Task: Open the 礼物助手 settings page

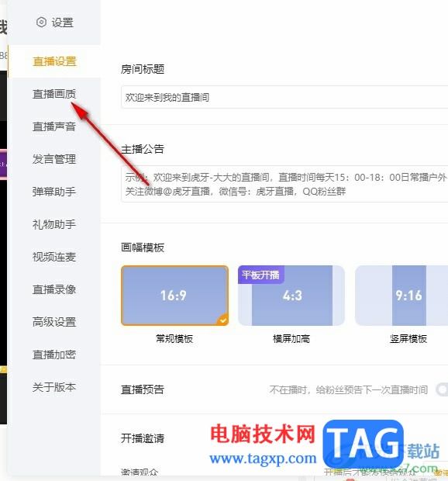Action: click(x=54, y=224)
